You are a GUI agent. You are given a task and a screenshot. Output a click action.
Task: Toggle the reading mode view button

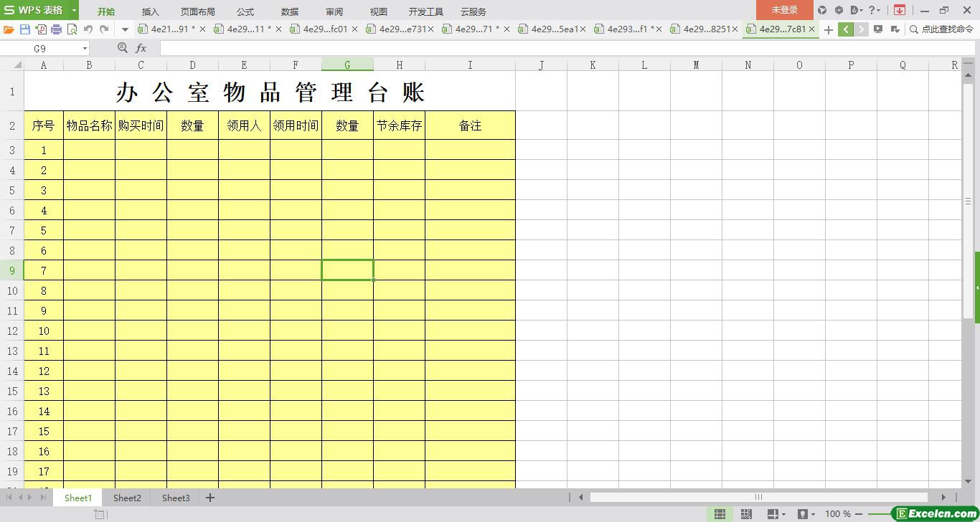pos(773,514)
